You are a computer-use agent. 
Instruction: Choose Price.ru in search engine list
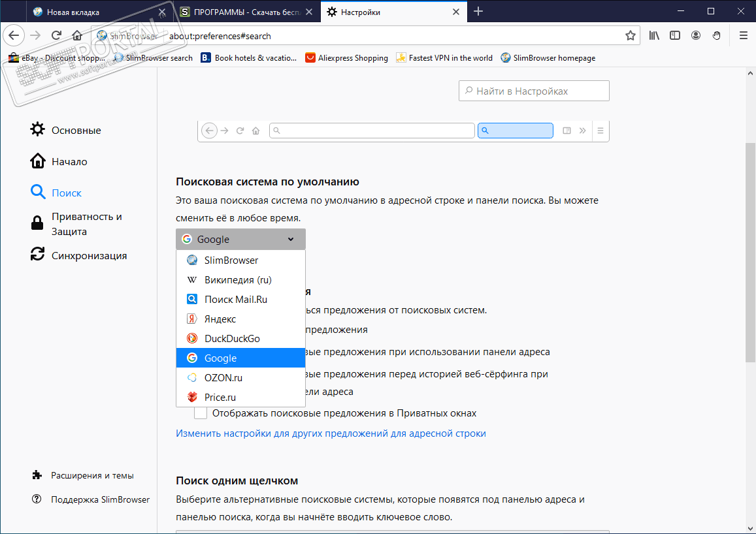(240, 398)
